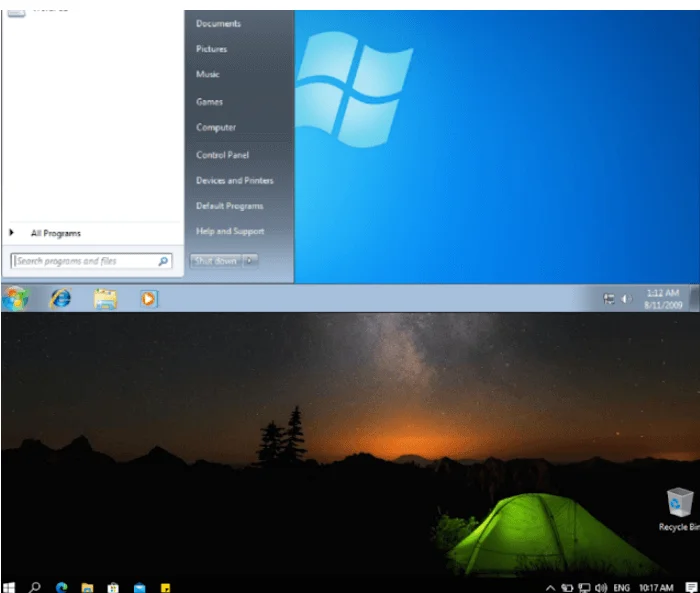The height and width of the screenshot is (593, 700).
Task: Open Control Panel from Start menu
Action: click(x=222, y=155)
